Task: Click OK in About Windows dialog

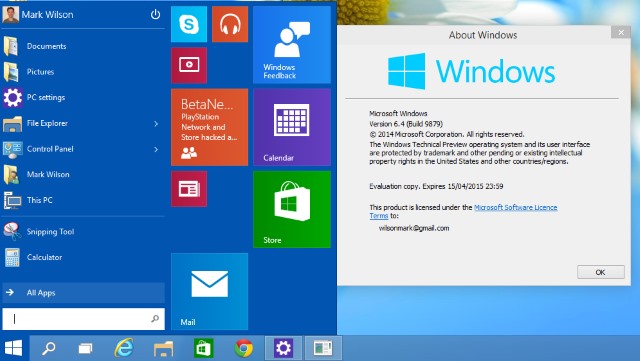Action: click(x=600, y=272)
